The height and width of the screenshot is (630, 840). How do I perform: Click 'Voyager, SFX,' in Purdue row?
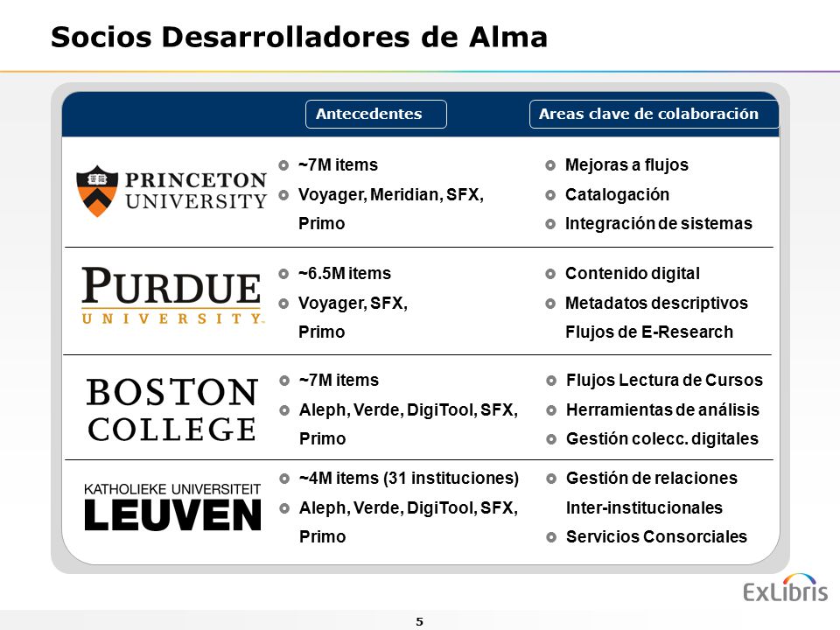tap(353, 304)
